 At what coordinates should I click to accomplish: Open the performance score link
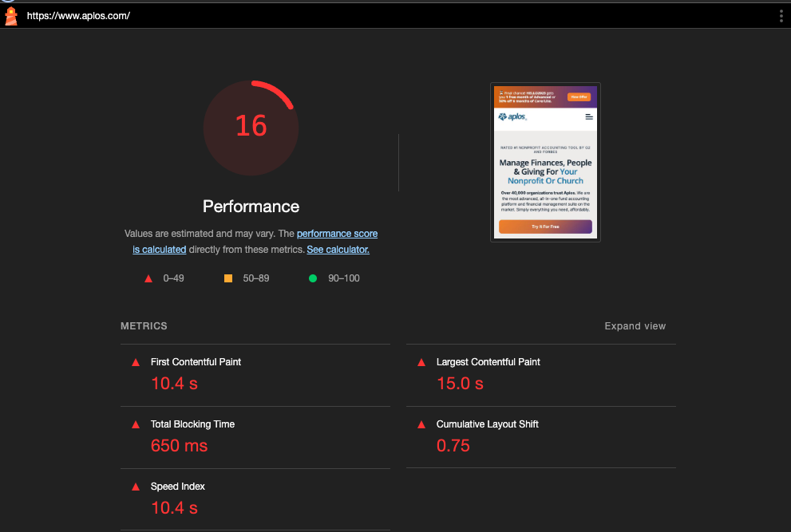337,234
